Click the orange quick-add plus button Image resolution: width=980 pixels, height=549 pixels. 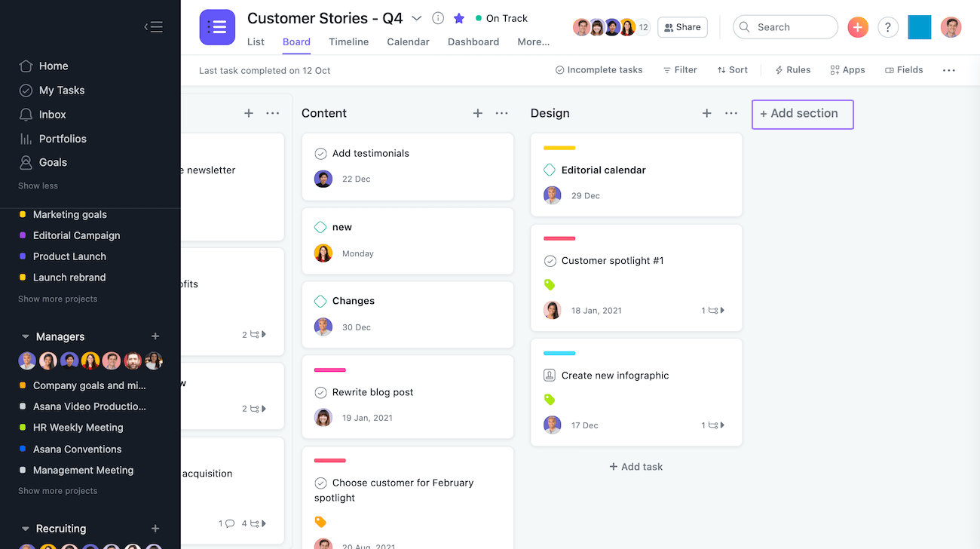click(x=858, y=27)
